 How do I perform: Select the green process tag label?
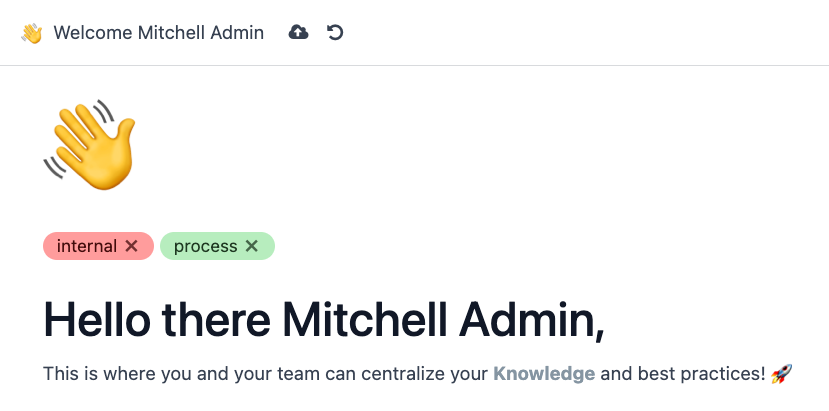205,246
